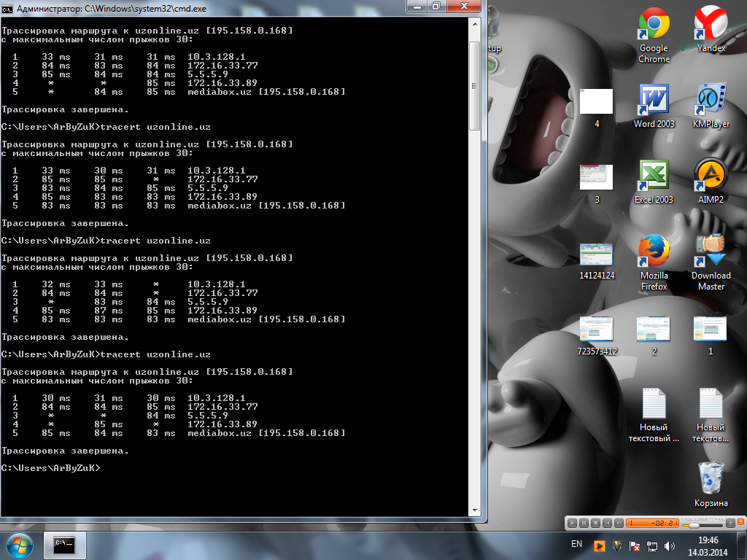The image size is (747, 560).
Task: Launch Excel 2003 from the desktop
Action: tap(654, 176)
